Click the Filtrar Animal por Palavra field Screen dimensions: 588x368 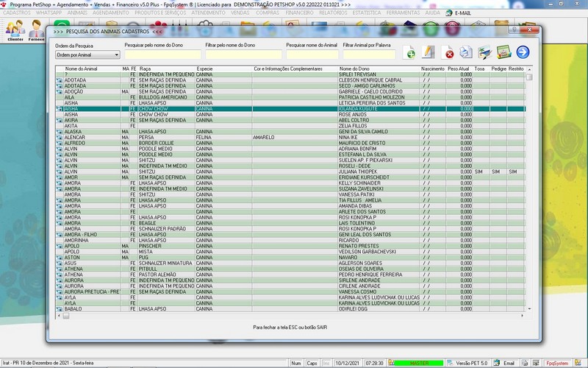369,54
